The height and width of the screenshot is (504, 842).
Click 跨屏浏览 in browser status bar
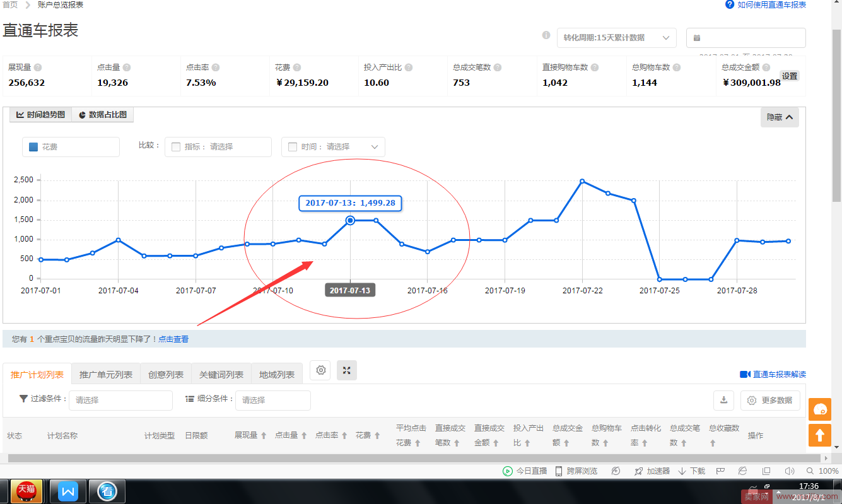(576, 471)
